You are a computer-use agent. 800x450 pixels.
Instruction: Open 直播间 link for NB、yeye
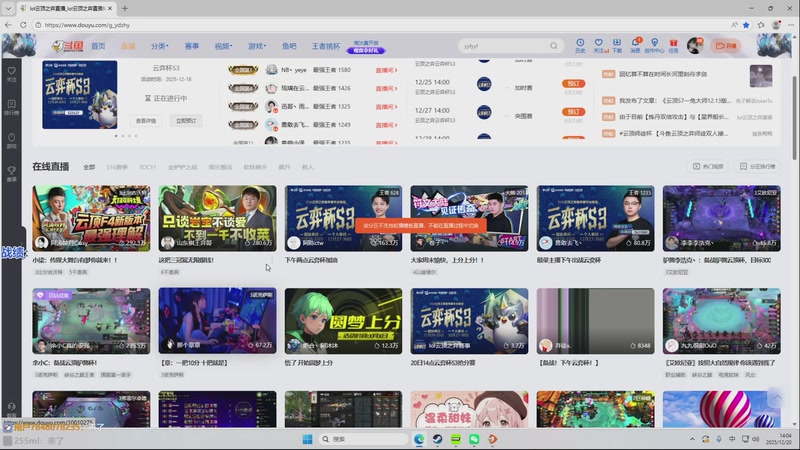pyautogui.click(x=386, y=70)
